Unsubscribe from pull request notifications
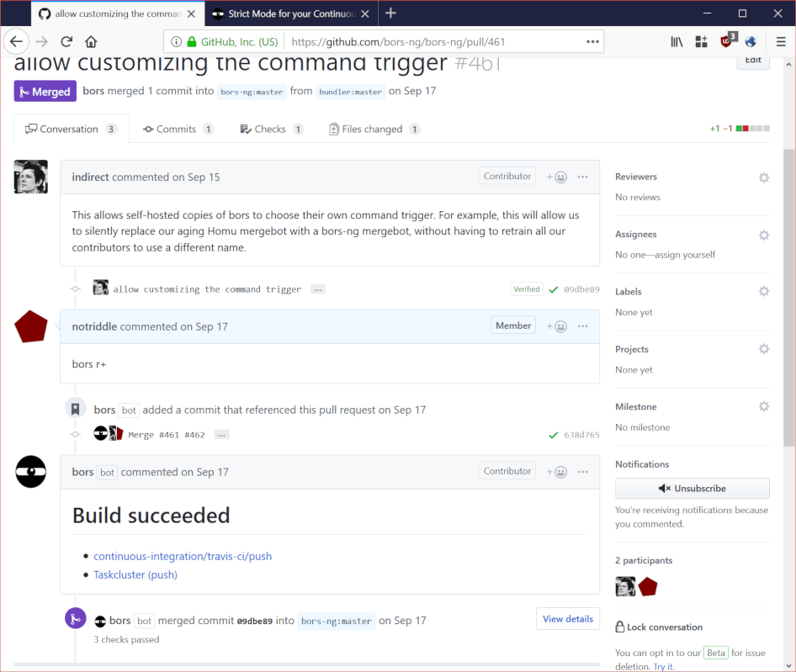The width and height of the screenshot is (796, 672). [x=692, y=488]
